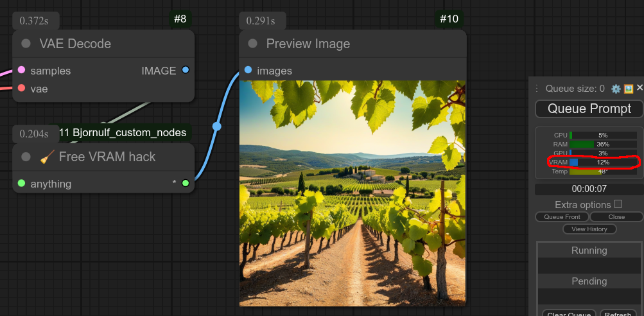Screen dimensions: 644x316
Task: Click the Close button below Extra options
Action: (616, 217)
